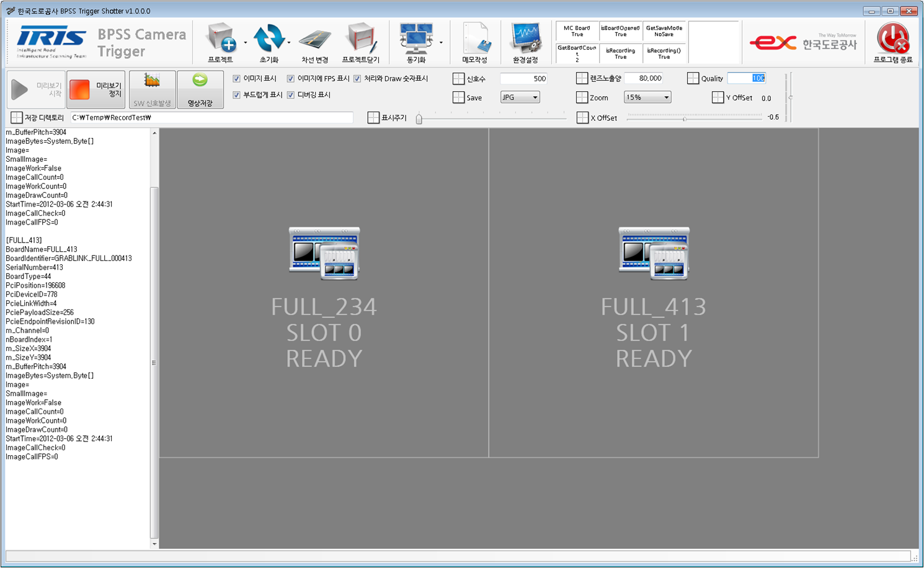Click the [FULL_413] log line
924x568 pixels.
pyautogui.click(x=24, y=240)
